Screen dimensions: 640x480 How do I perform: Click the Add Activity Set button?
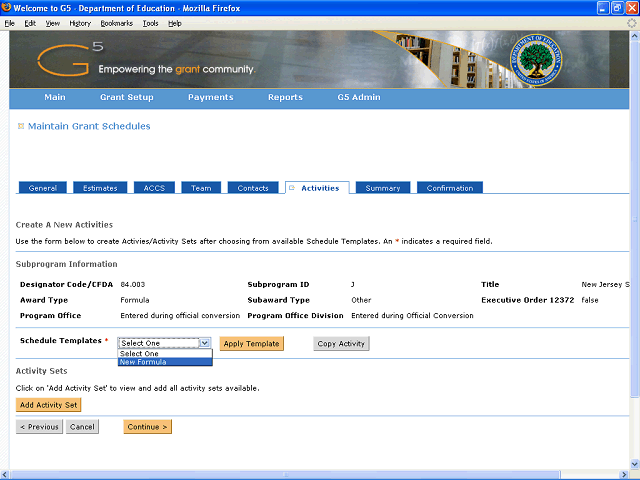pyautogui.click(x=49, y=405)
